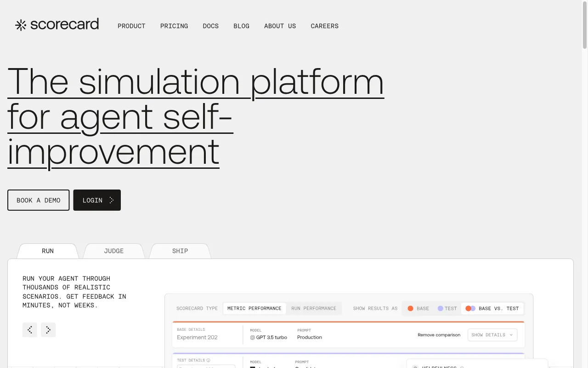The image size is (588, 368).
Task: Show results as Test
Action: [447, 308]
